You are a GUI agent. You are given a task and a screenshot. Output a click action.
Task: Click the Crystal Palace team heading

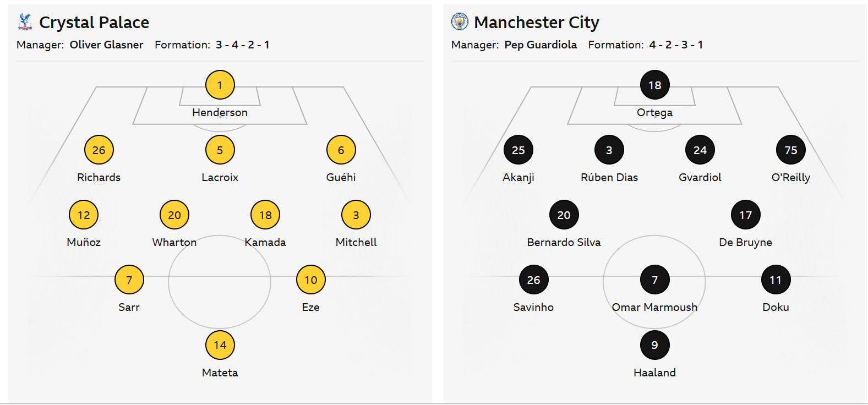[94, 23]
